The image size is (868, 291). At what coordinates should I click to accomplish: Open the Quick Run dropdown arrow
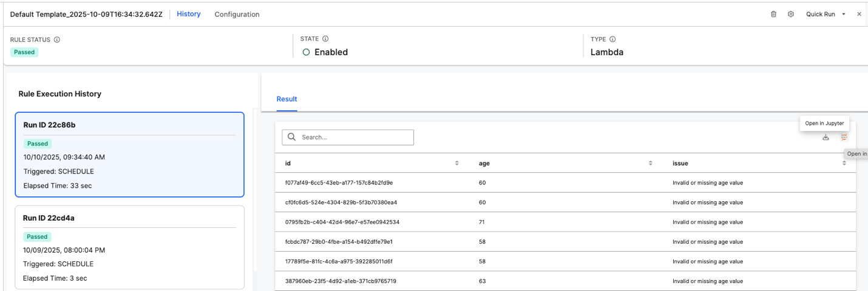point(844,14)
